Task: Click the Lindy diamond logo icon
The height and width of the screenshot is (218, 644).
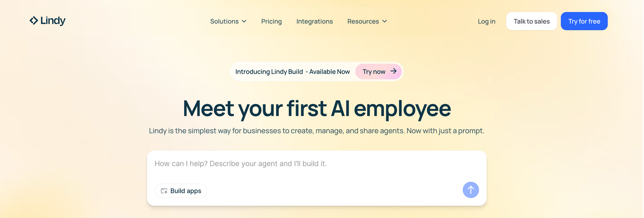Action: click(x=34, y=21)
